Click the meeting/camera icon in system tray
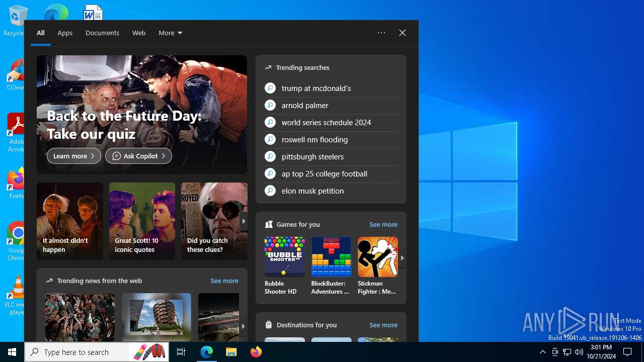Viewport: 644px width, 362px height. pos(555,352)
